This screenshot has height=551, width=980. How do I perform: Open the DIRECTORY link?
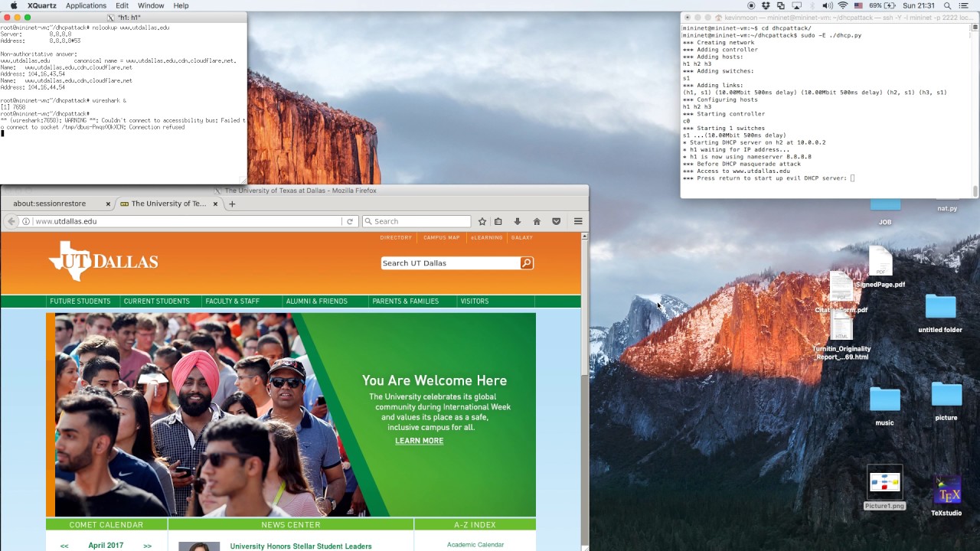point(396,238)
